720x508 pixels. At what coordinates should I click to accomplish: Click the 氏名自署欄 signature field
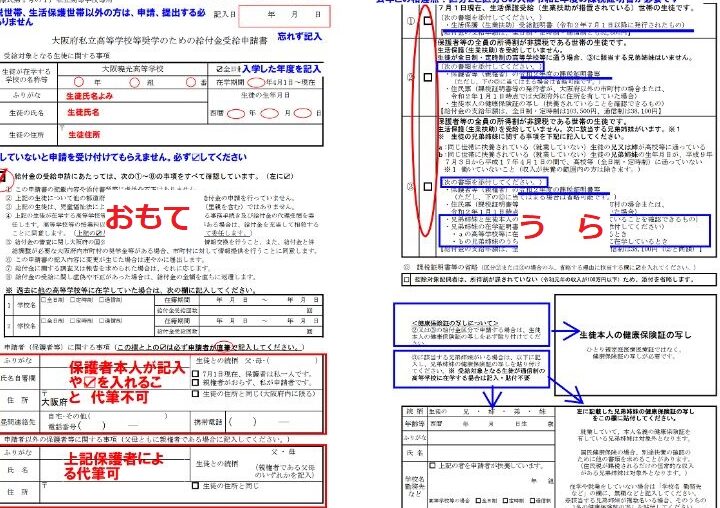pyautogui.click(x=115, y=378)
